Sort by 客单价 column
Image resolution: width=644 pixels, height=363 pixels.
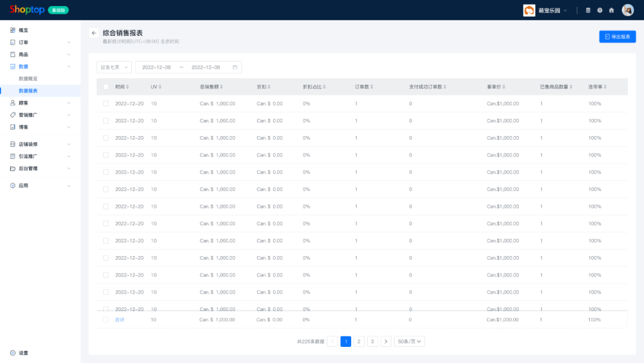point(503,87)
